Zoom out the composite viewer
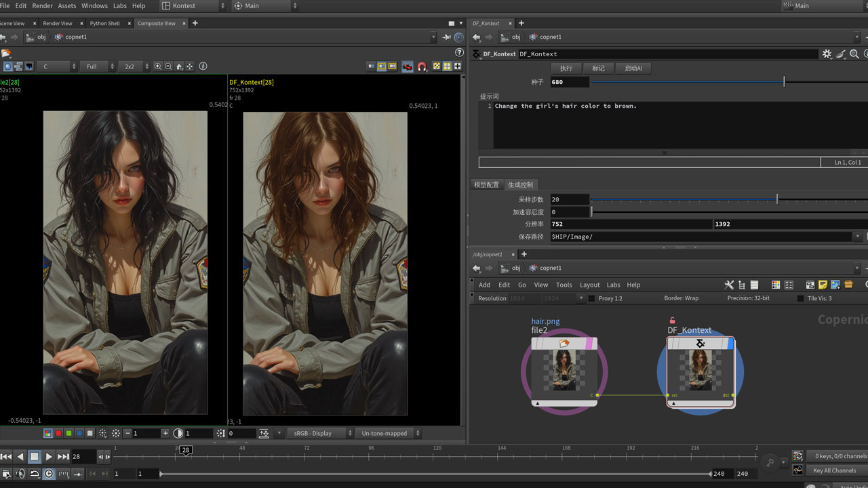The width and height of the screenshot is (868, 488). click(168, 66)
